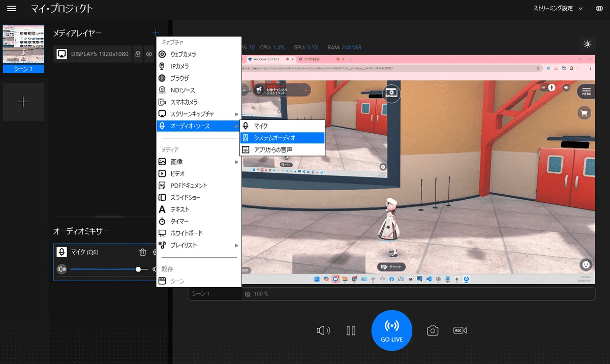Choose IPカメラ from the menu
The image size is (610, 364).
click(199, 66)
